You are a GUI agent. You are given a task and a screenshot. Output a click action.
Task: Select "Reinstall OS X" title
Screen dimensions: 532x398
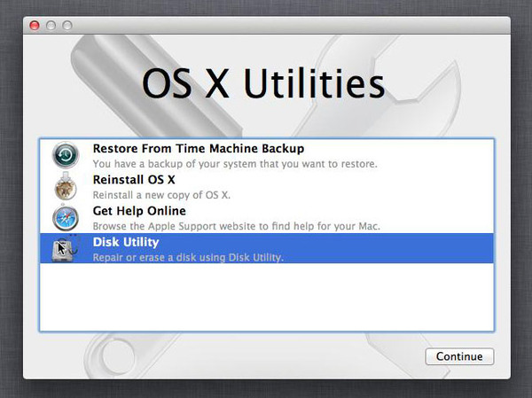point(134,180)
